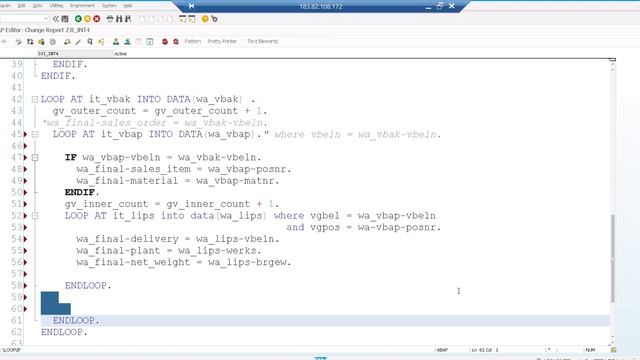This screenshot has height=360, width=640.
Task: Click status bar icon at far right
Action: pyautogui.click(x=613, y=350)
